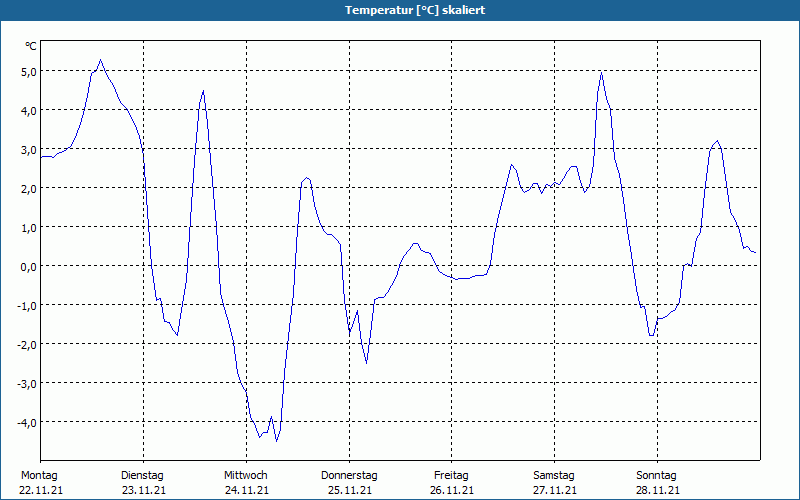The width and height of the screenshot is (800, 500).
Task: Click the 'Mittwoch' day label
Action: point(245,476)
